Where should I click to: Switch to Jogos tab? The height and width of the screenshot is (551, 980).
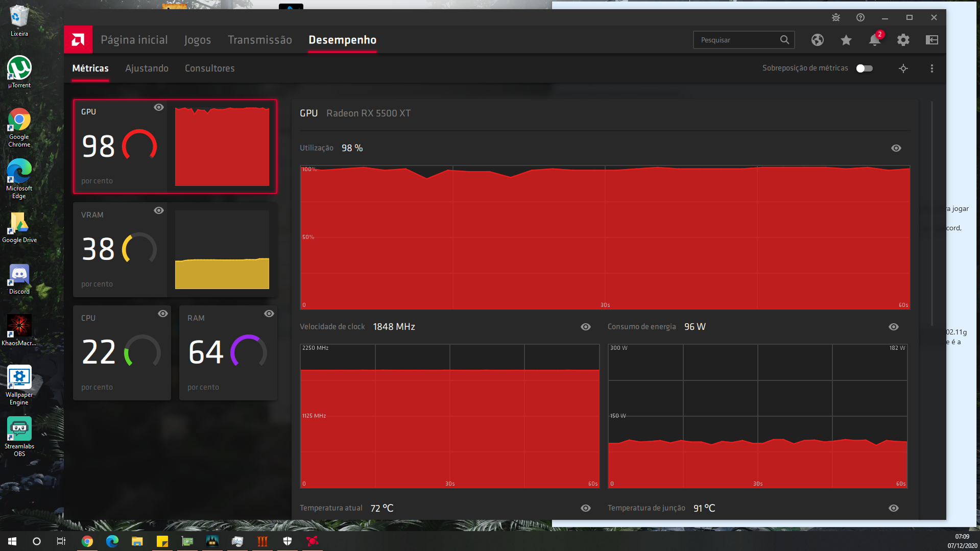(198, 40)
